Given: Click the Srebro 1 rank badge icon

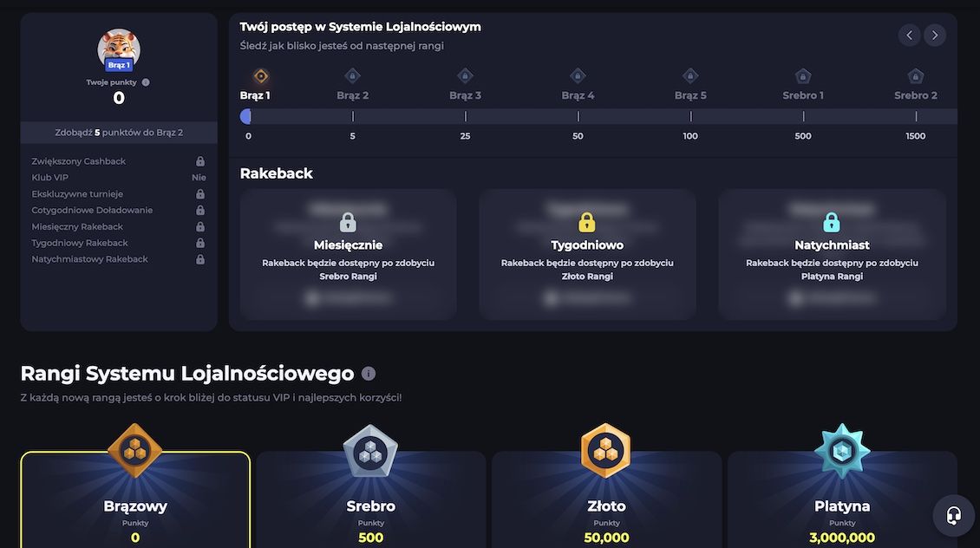Looking at the screenshot, I should (x=803, y=76).
